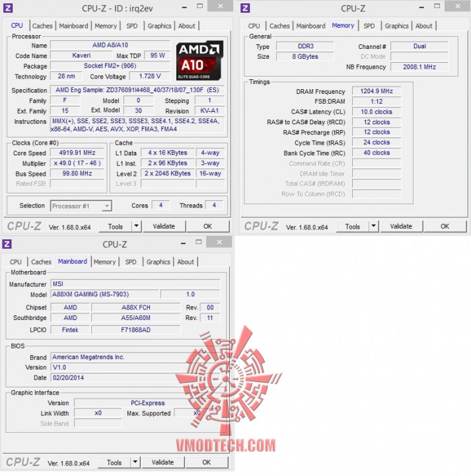Image resolution: width=471 pixels, height=476 pixels.
Task: Click the memory Size value 8 GBytes
Action: [x=305, y=56]
